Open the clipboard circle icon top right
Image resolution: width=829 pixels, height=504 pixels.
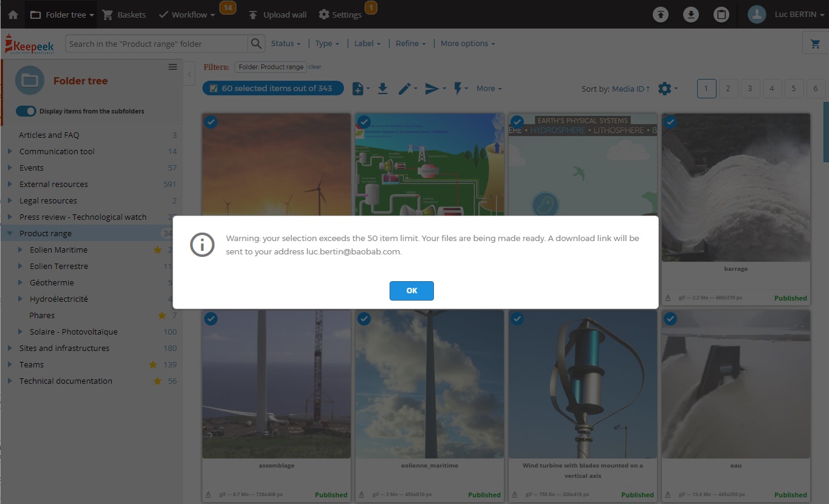pos(721,15)
